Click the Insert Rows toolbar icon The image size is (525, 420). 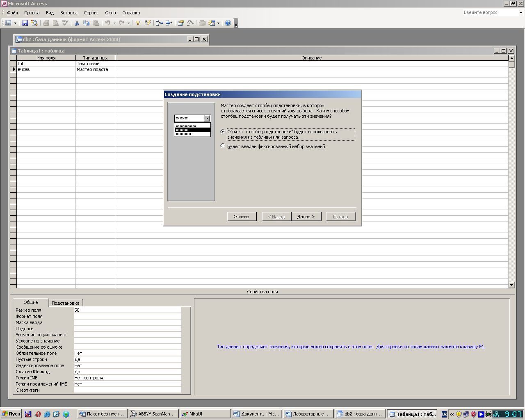[x=160, y=23]
